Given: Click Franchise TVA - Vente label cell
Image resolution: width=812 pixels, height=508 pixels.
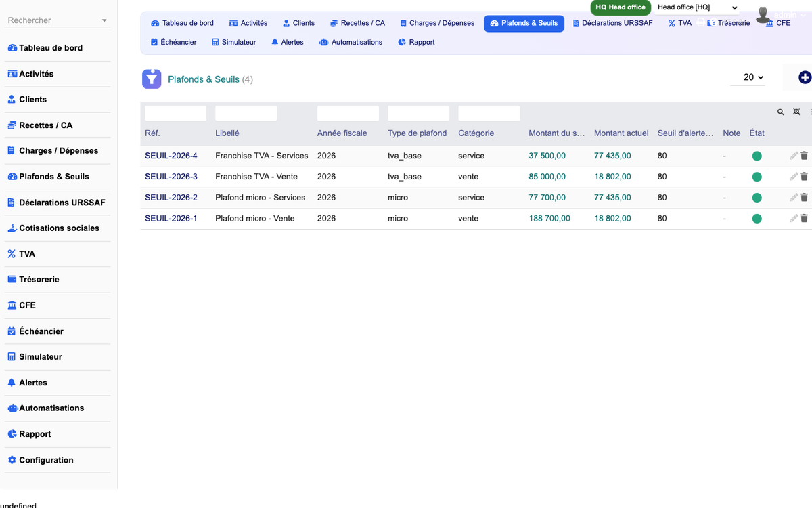Looking at the screenshot, I should (x=256, y=177).
